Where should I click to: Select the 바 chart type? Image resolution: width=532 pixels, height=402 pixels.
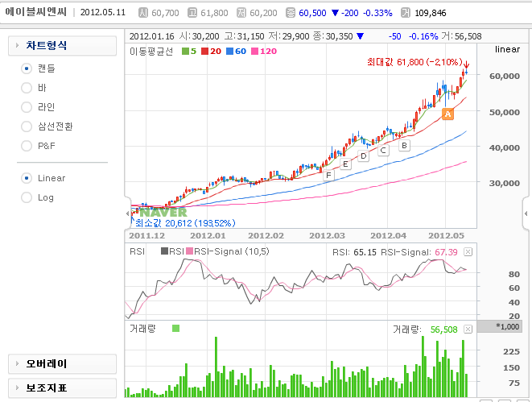click(x=27, y=88)
